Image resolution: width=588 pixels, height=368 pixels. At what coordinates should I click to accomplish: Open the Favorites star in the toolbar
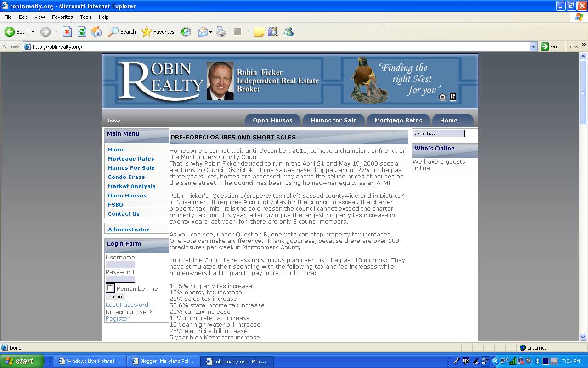coord(146,32)
